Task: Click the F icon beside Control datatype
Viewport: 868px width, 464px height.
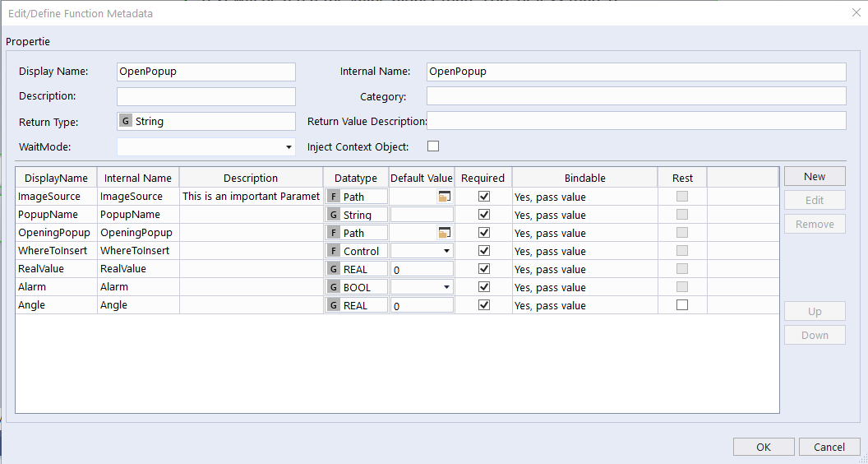Action: [x=334, y=251]
